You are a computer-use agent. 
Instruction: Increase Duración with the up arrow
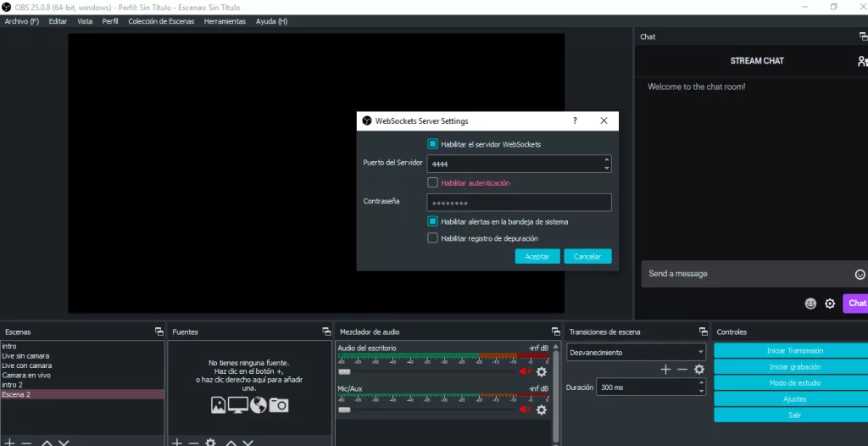click(x=701, y=383)
